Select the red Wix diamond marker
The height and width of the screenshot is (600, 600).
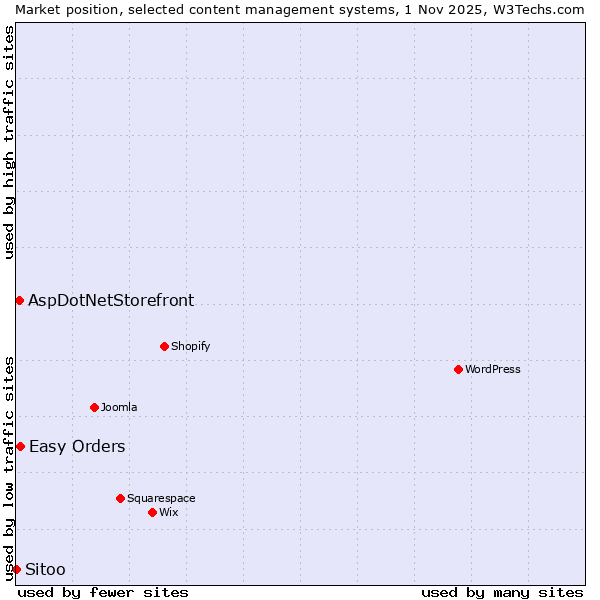pyautogui.click(x=152, y=512)
